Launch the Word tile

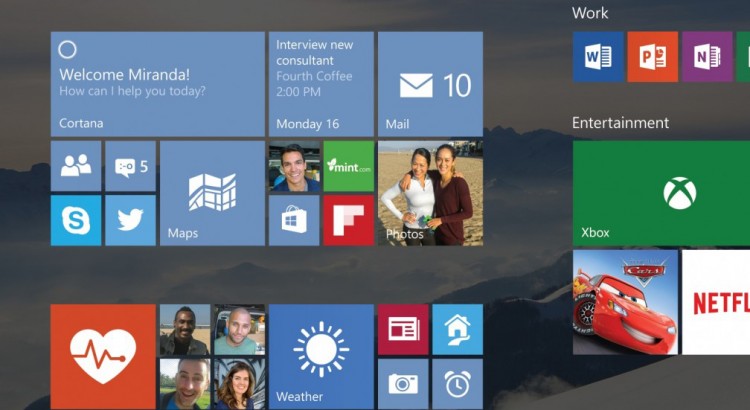tap(598, 57)
